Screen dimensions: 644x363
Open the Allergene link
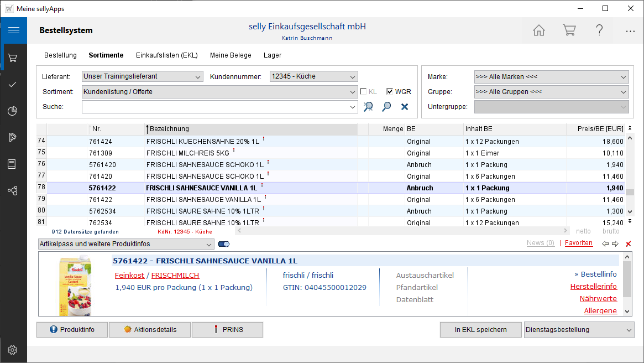coord(600,311)
